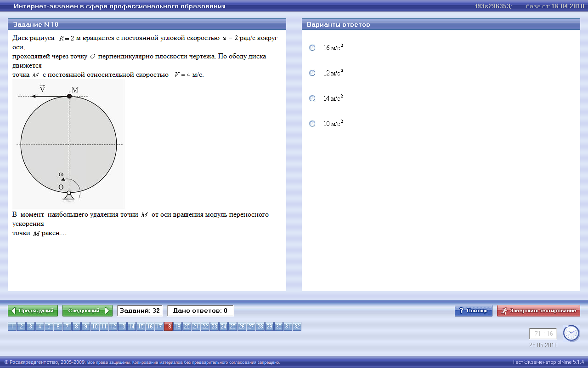The height and width of the screenshot is (368, 588).
Task: Click the date 25.05.2010 below timer
Action: pos(543,345)
